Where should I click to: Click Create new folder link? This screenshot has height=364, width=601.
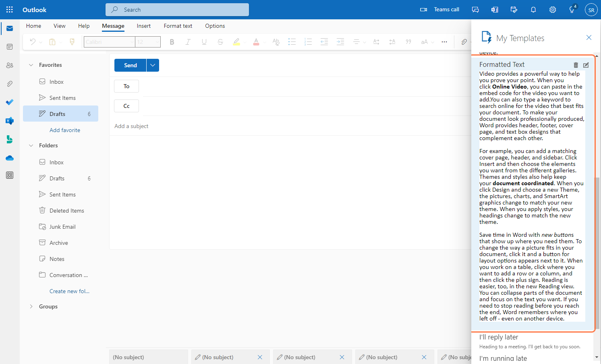[x=70, y=291]
